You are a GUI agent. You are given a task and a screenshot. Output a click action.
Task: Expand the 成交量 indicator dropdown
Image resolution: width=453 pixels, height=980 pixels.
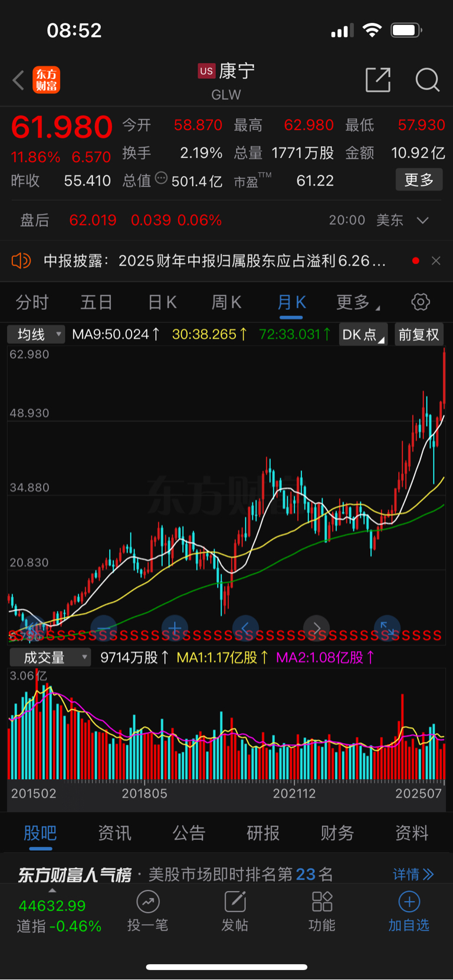click(x=50, y=657)
